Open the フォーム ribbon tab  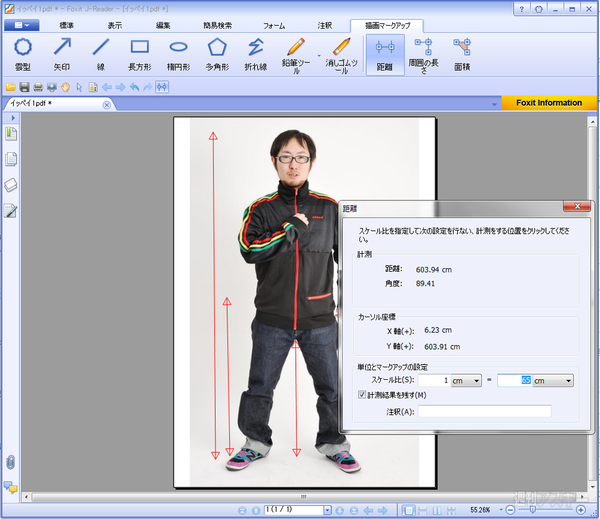click(x=274, y=26)
